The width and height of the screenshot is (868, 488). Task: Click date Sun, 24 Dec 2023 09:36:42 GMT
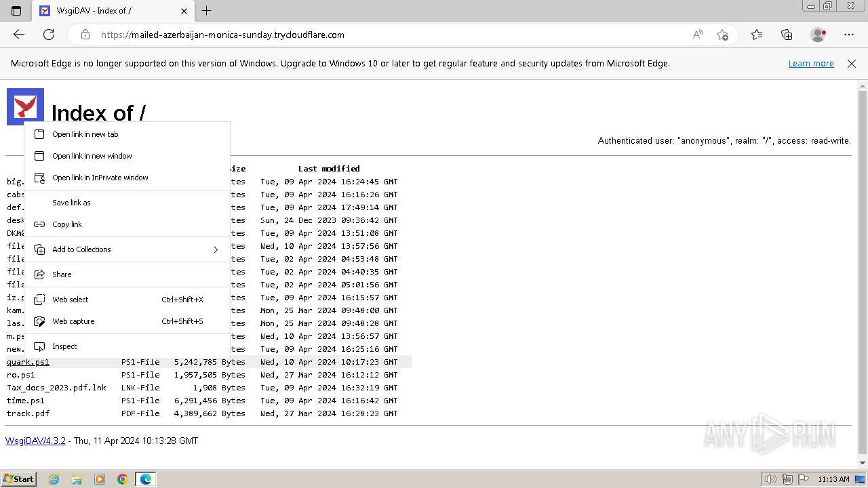coord(329,220)
